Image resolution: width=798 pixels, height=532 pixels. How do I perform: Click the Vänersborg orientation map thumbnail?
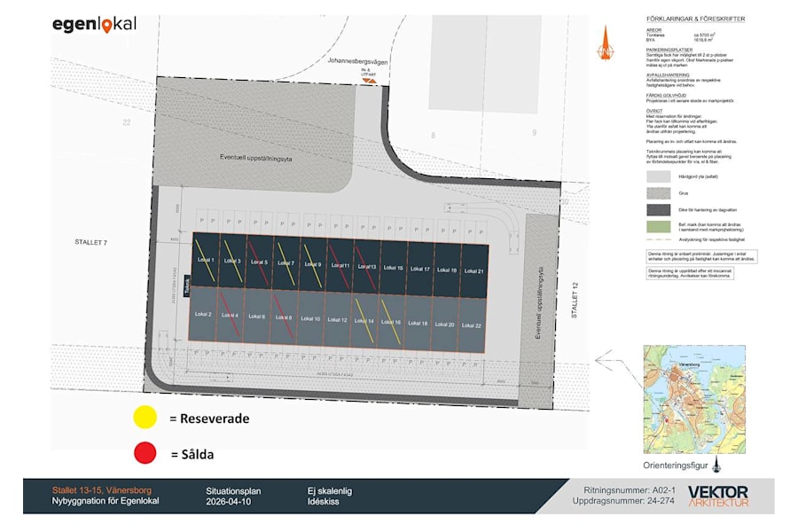click(x=694, y=399)
